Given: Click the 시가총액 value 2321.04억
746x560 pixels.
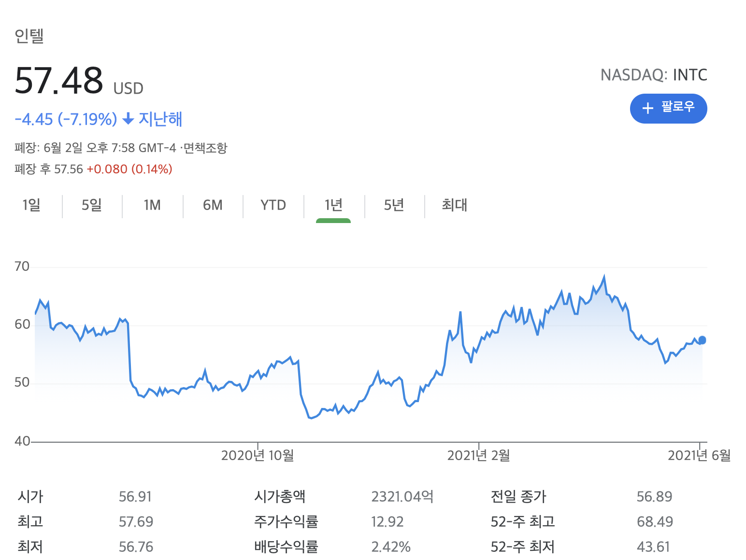Looking at the screenshot, I should 402,497.
